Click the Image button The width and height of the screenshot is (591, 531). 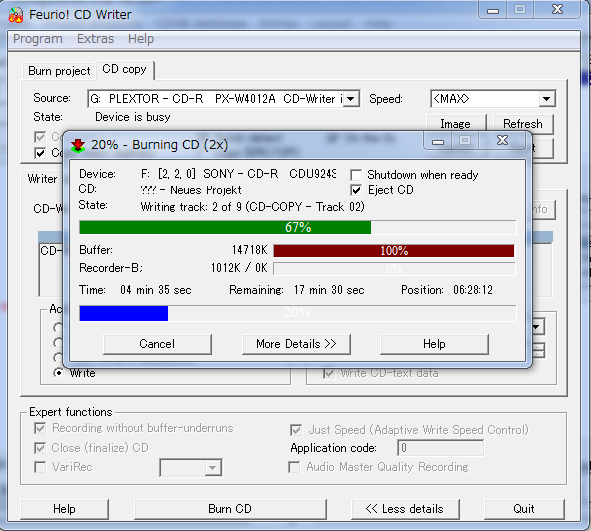click(x=456, y=124)
